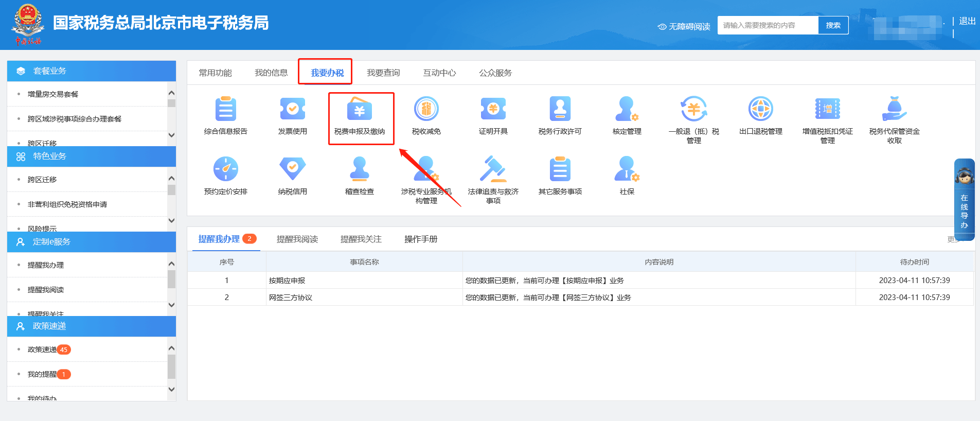Open the 预约定价安排 icon
Image resolution: width=980 pixels, height=421 pixels.
coord(225,169)
